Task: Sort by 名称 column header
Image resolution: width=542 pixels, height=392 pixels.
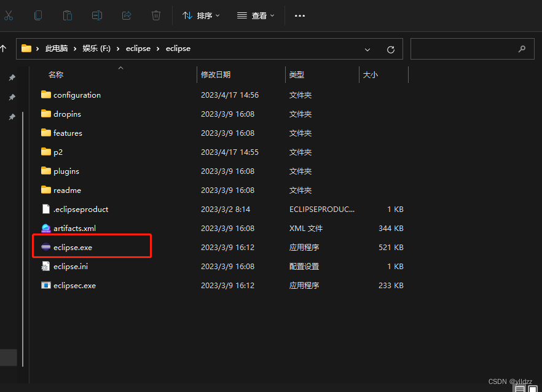Action: click(56, 75)
